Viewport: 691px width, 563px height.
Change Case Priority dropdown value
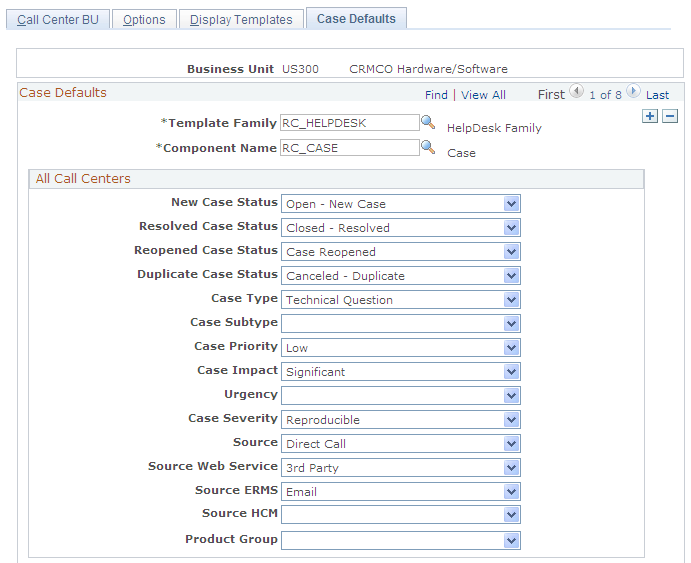pos(401,348)
